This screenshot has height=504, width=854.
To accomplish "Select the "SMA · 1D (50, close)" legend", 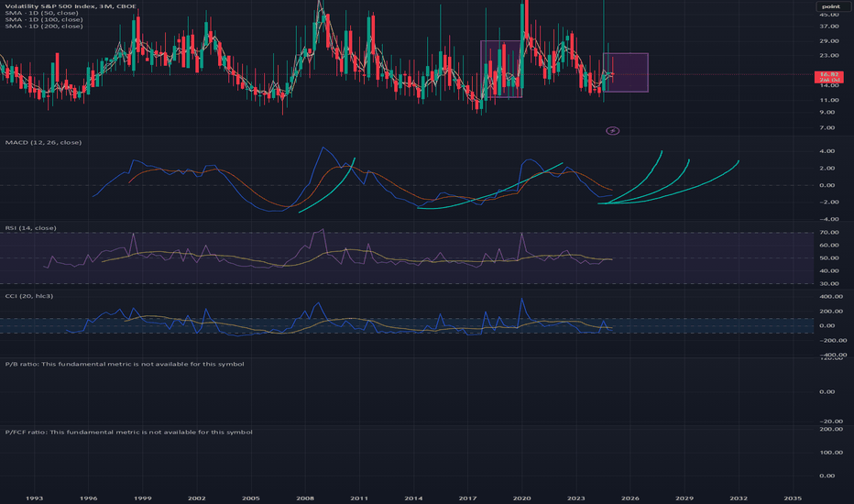I will (41, 13).
